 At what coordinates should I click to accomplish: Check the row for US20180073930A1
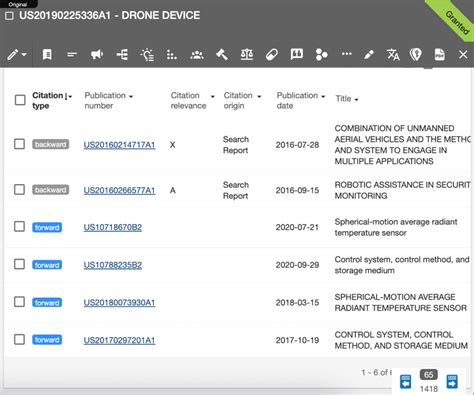(x=19, y=302)
